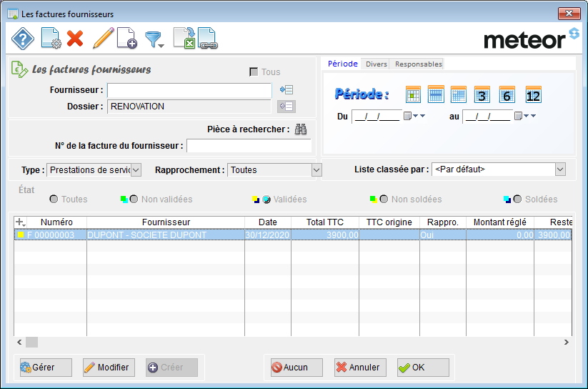Sort by the Montant réglé column header
This screenshot has width=588, height=389.
(500, 222)
